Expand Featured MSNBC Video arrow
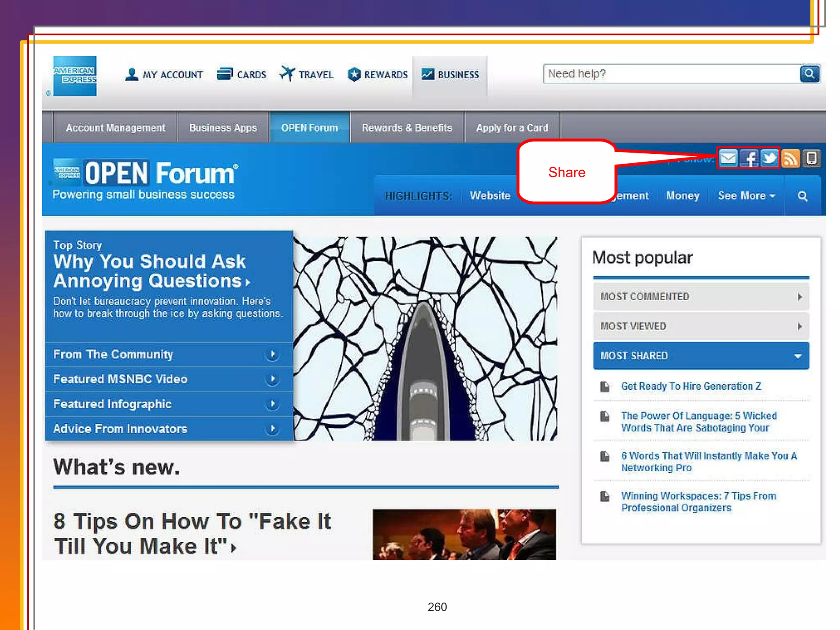This screenshot has height=630, width=840. [x=272, y=379]
